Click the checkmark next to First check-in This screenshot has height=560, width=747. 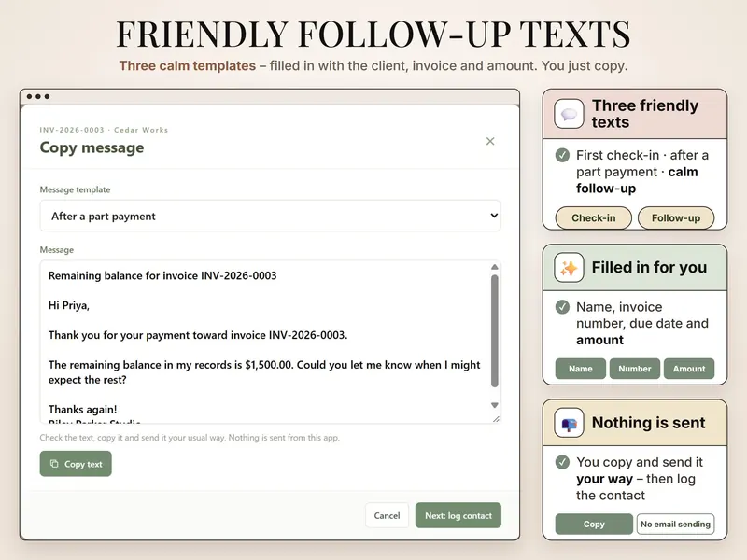tap(563, 155)
